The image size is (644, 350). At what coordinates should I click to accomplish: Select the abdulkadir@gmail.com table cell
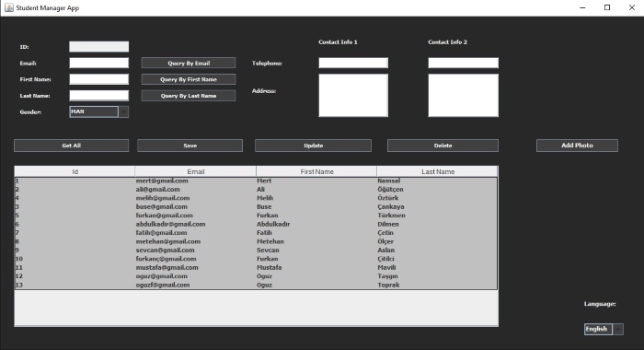pos(195,224)
